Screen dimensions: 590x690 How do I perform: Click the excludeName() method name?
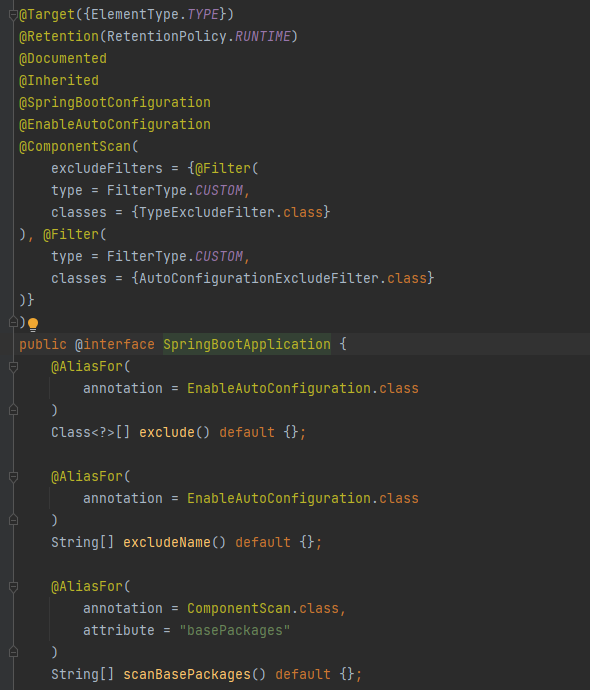pyautogui.click(x=167, y=543)
